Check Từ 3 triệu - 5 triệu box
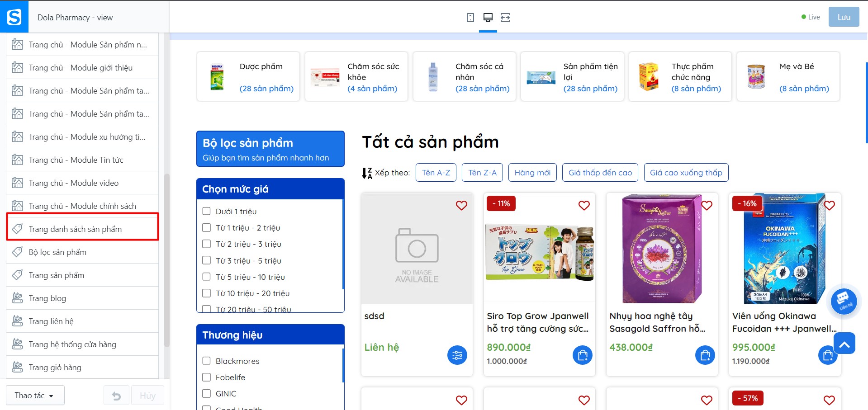868x410 pixels. [207, 260]
